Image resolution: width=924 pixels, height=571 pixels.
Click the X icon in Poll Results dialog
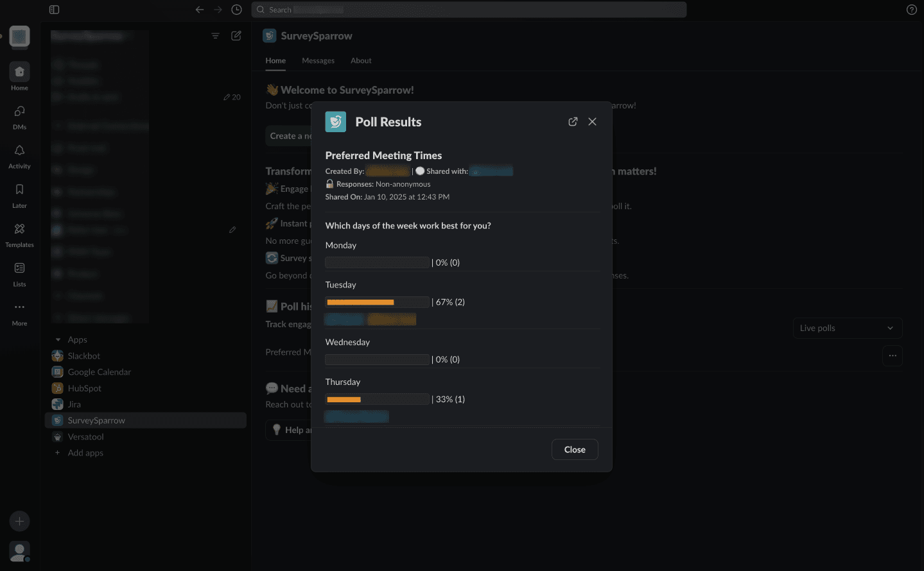(592, 122)
